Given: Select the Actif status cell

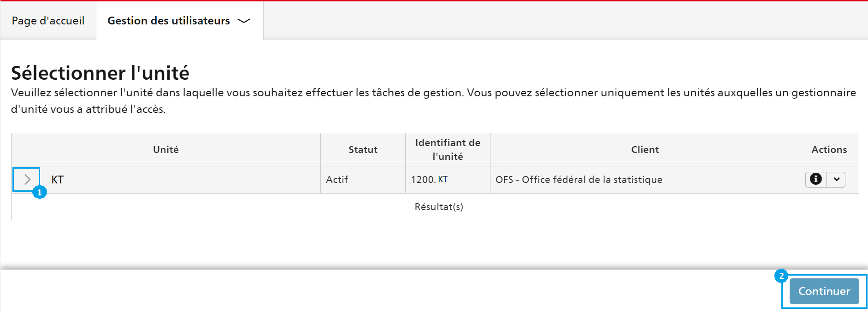Looking at the screenshot, I should point(363,180).
